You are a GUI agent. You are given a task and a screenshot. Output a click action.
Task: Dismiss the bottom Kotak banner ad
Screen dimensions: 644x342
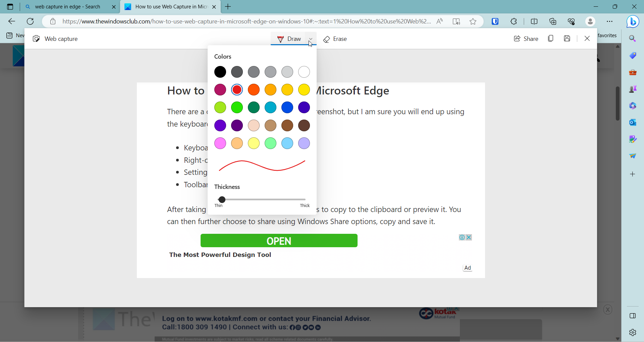point(608,310)
